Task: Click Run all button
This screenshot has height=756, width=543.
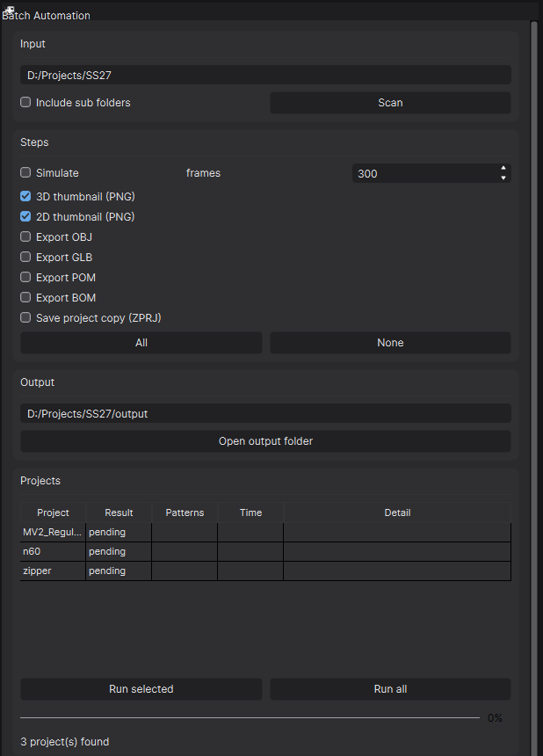Action: [x=390, y=689]
